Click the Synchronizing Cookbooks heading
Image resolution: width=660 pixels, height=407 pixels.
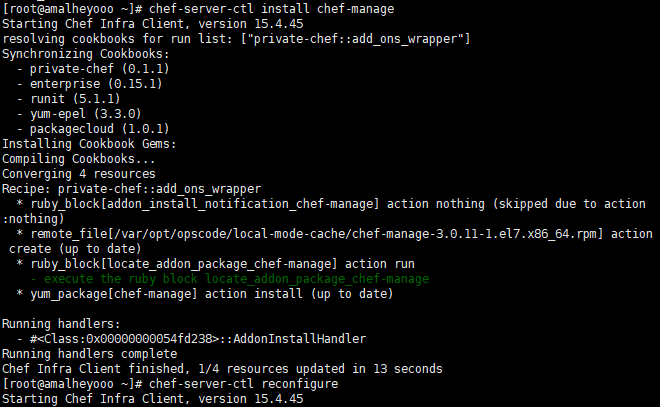86,54
